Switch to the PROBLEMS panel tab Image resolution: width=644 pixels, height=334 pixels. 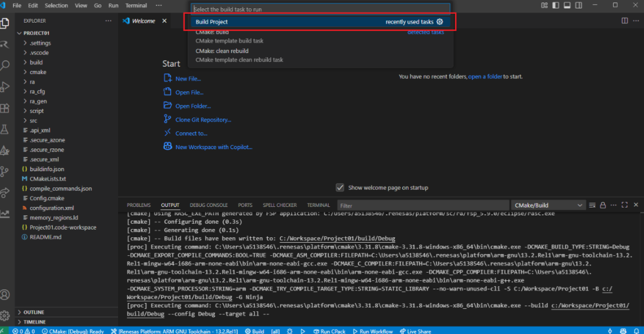(x=138, y=205)
